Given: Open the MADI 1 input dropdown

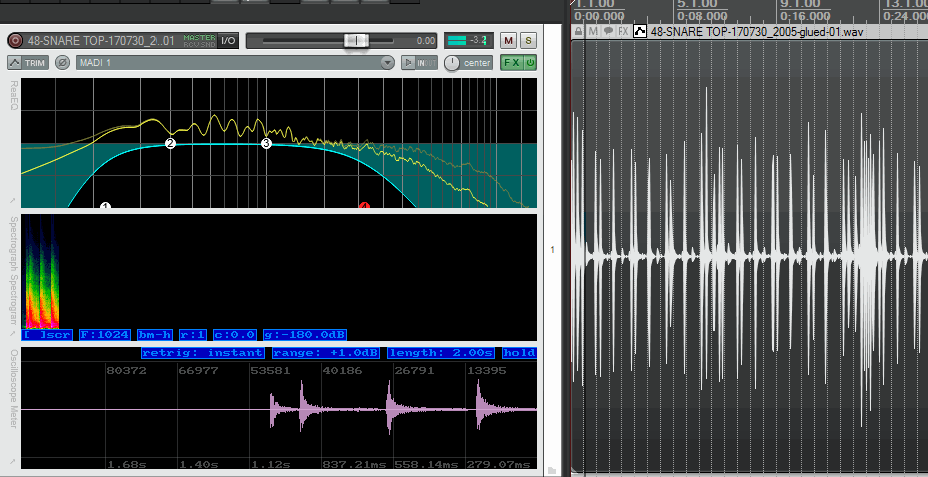Looking at the screenshot, I should [236, 62].
